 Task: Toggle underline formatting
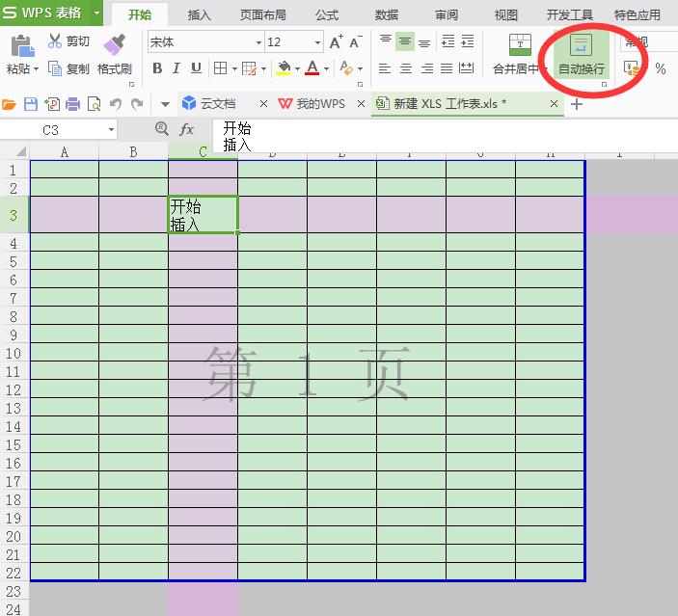click(196, 67)
